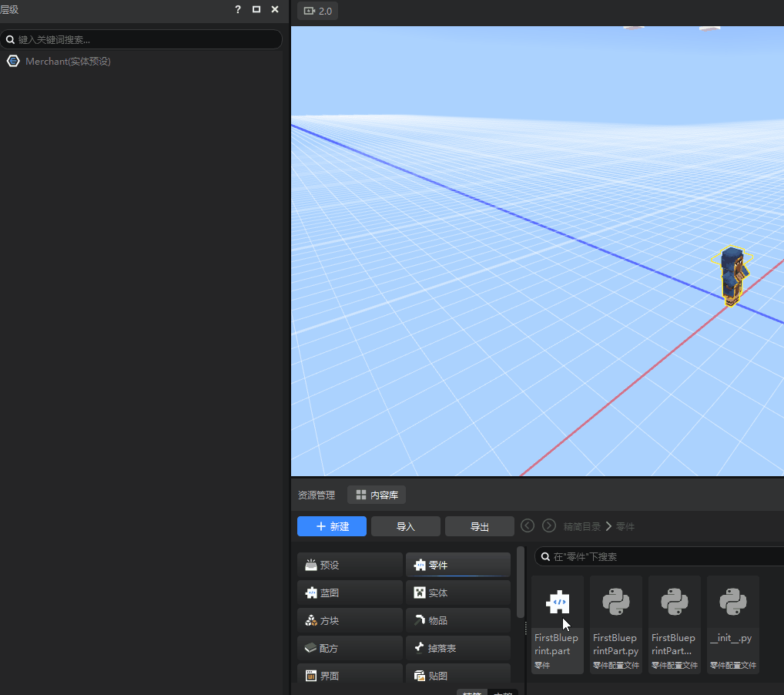Open the 蓝图 (Blueprint) category
Viewport: 784px width, 695px height.
pos(350,593)
